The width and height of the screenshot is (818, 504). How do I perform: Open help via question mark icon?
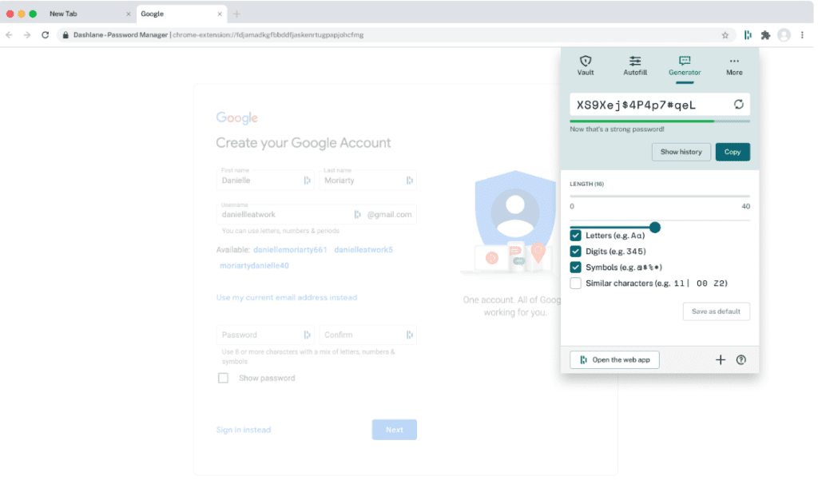[741, 359]
